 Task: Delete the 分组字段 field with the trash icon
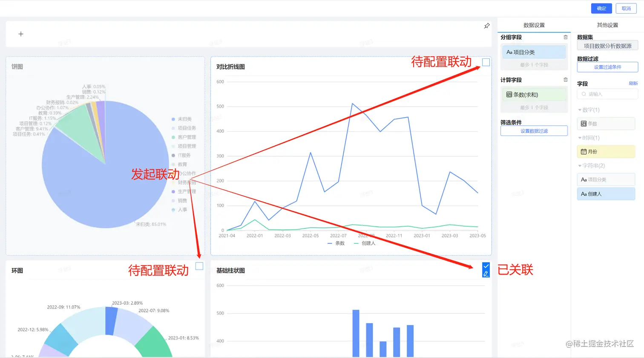[566, 37]
